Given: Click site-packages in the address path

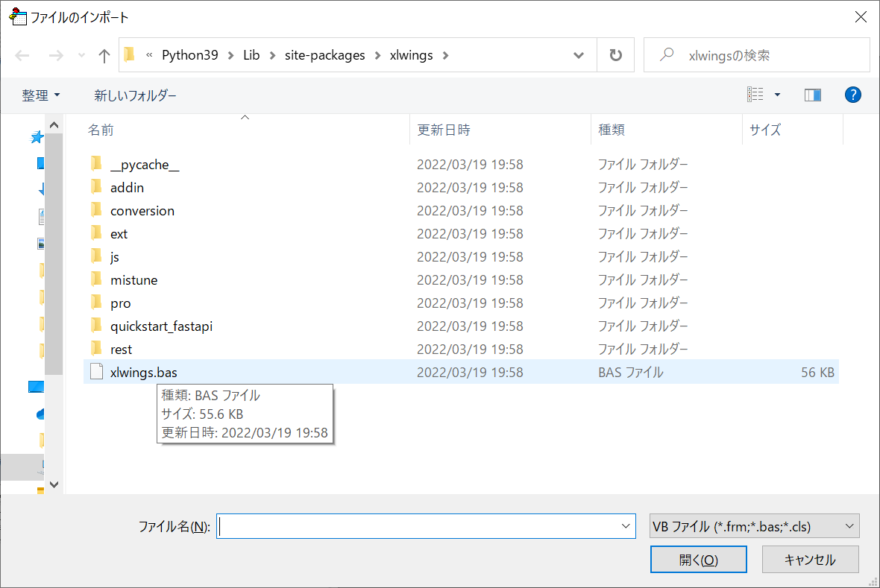Looking at the screenshot, I should 324,55.
